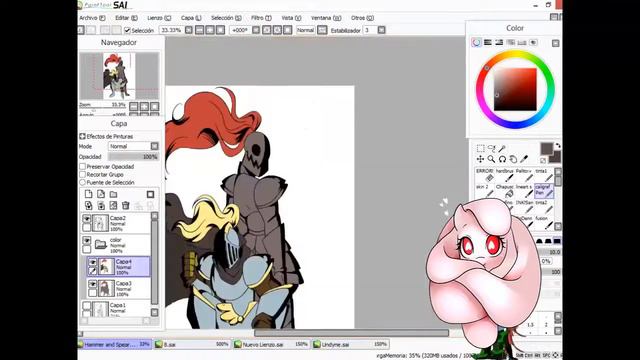Choose the tinta1 brush preset

pyautogui.click(x=544, y=175)
